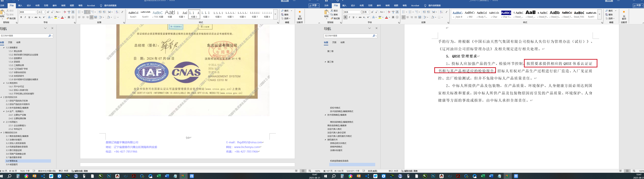Open Windows search on the left taskbar
The height and width of the screenshot is (179, 644).
pyautogui.click(x=9, y=176)
